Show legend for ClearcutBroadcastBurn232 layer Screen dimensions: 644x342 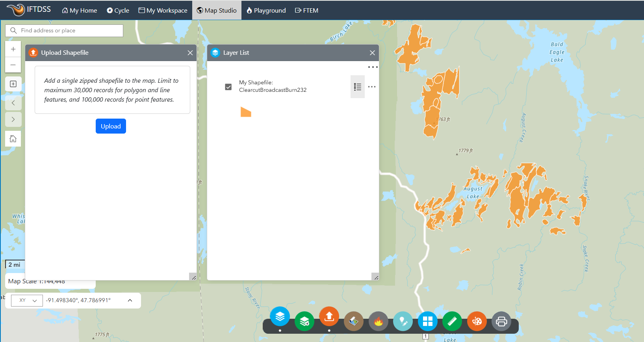pos(358,87)
